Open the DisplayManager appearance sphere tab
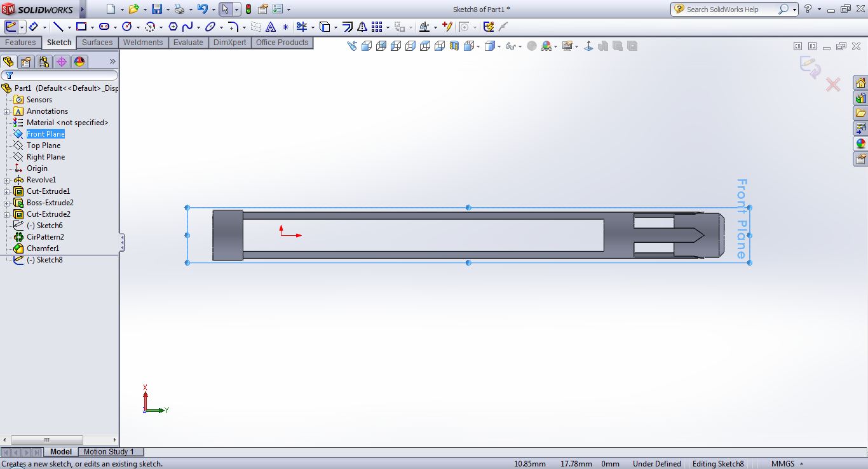Image resolution: width=868 pixels, height=469 pixels. point(79,62)
